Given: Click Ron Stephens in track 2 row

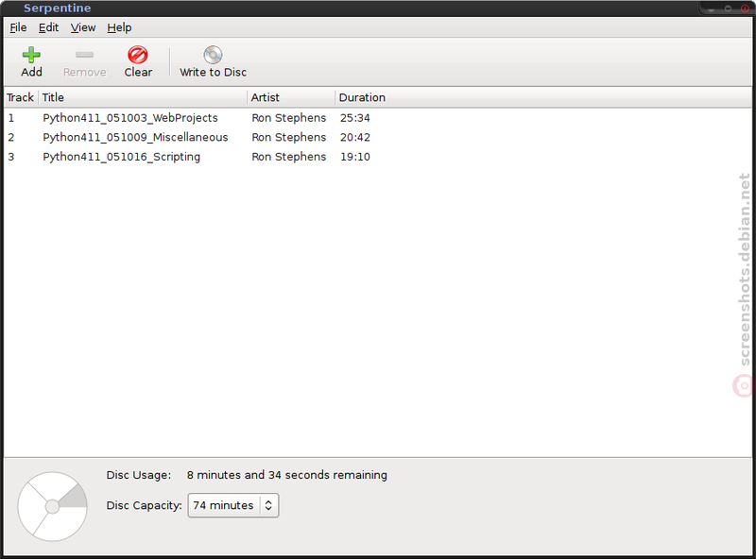Looking at the screenshot, I should [x=289, y=137].
